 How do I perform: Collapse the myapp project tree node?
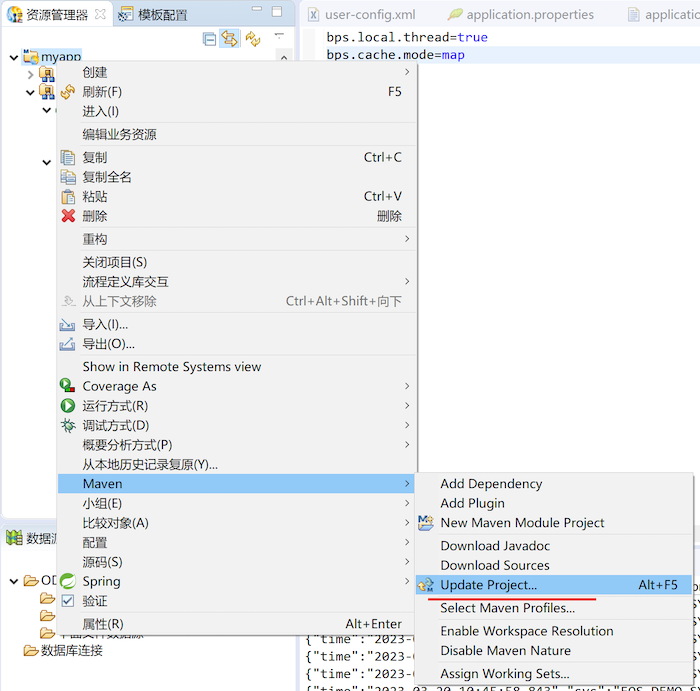[x=13, y=58]
